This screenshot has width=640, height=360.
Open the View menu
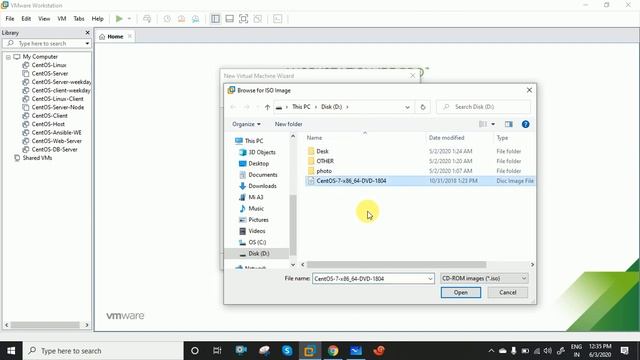click(44, 19)
